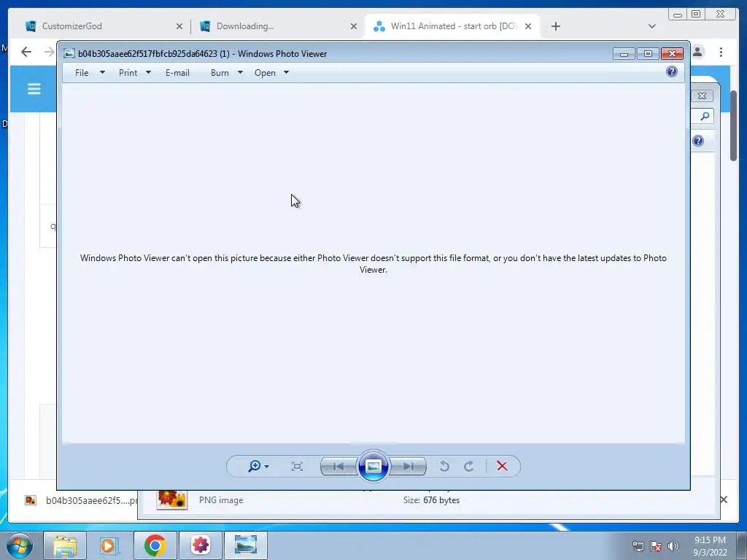
Task: Click the Actual size fit button
Action: 298,466
